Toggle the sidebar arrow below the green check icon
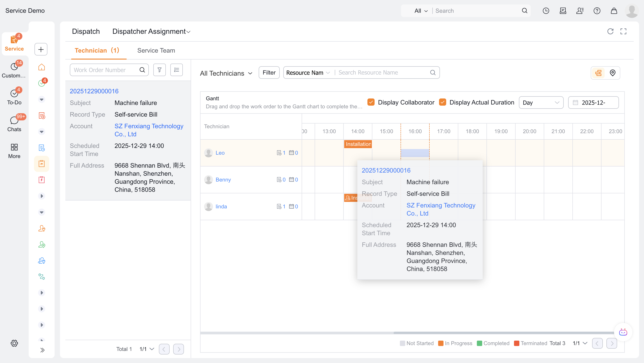 pyautogui.click(x=41, y=100)
